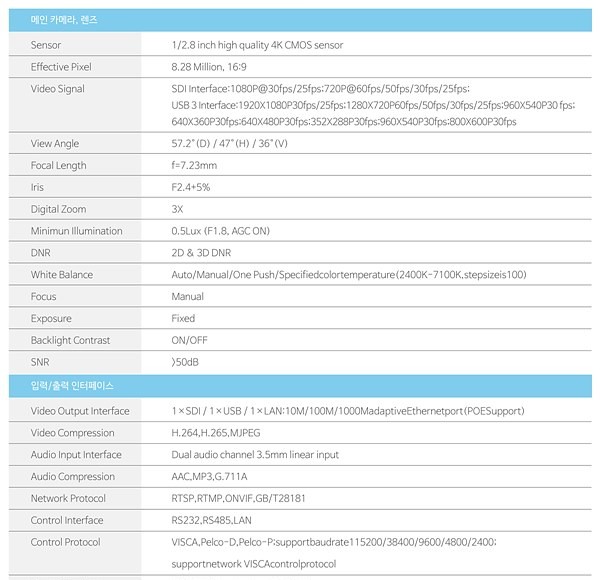This screenshot has height=580, width=600.
Task: Select the 'Iris' label
Action: 37,187
